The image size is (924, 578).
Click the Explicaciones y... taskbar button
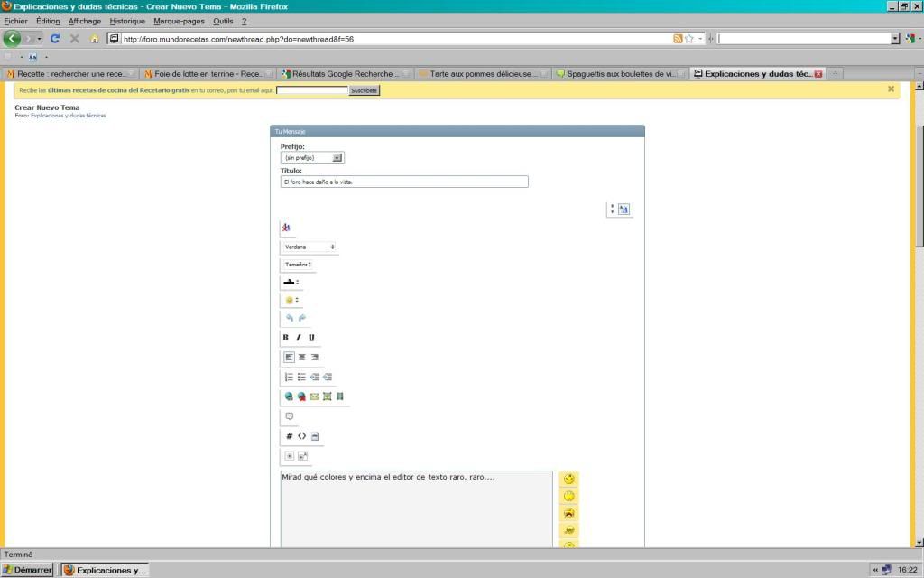click(105, 570)
